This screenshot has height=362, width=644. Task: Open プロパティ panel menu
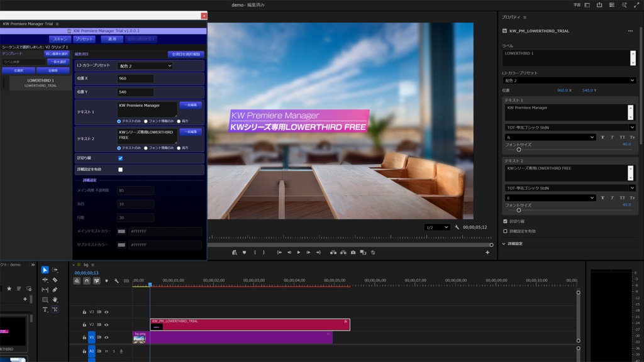tap(525, 17)
